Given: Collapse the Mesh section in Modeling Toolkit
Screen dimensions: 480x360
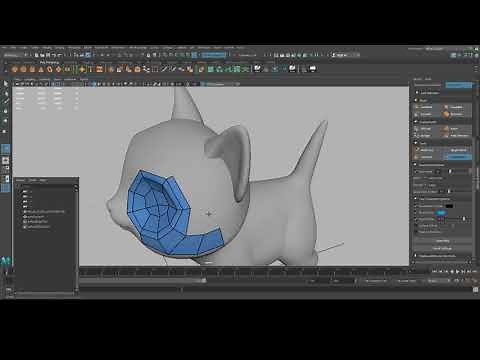Looking at the screenshot, I should pos(416,100).
